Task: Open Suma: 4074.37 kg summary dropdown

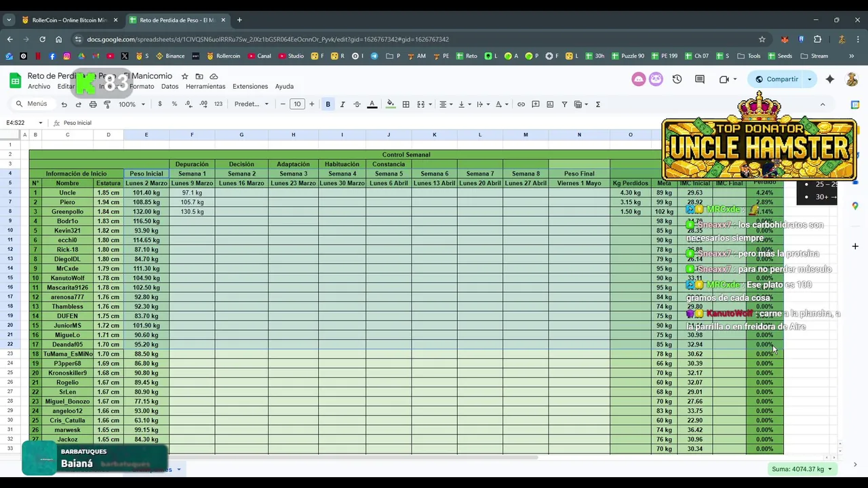Action: 802,469
